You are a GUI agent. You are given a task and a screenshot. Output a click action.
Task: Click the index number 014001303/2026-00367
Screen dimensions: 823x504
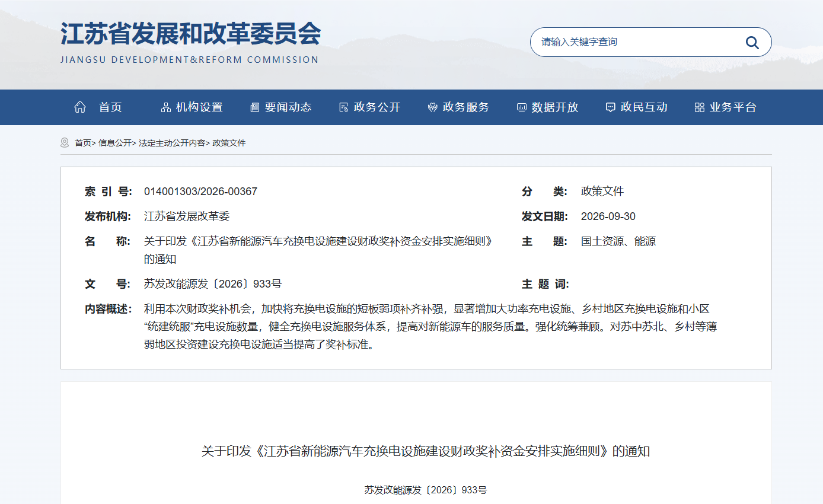click(200, 192)
